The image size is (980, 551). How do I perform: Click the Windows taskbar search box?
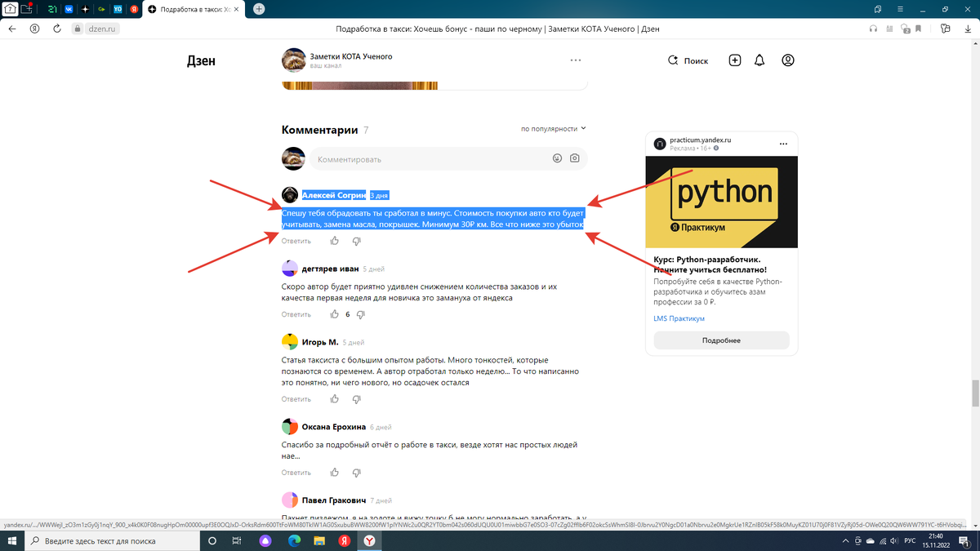110,540
